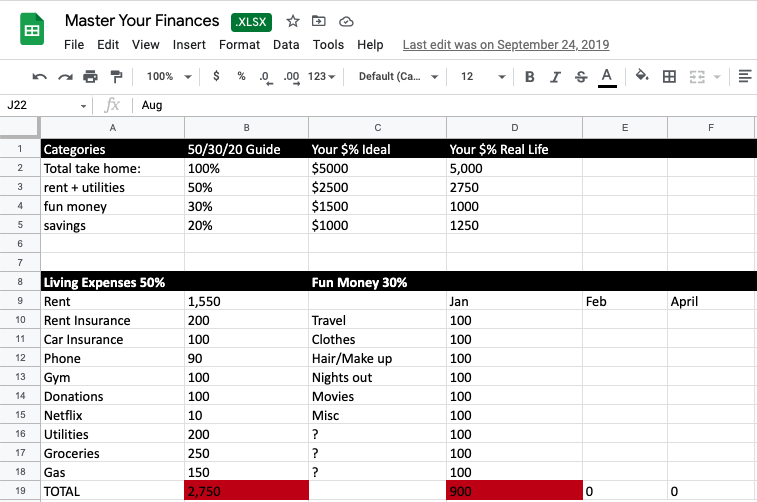757x502 pixels.
Task: Open the font size 12 dropdown
Action: (483, 76)
